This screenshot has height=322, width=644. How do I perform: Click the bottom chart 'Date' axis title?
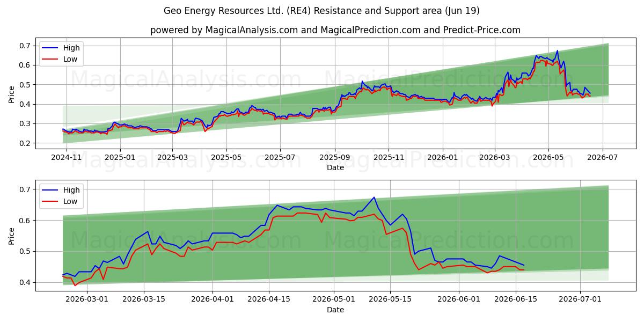[x=335, y=310]
